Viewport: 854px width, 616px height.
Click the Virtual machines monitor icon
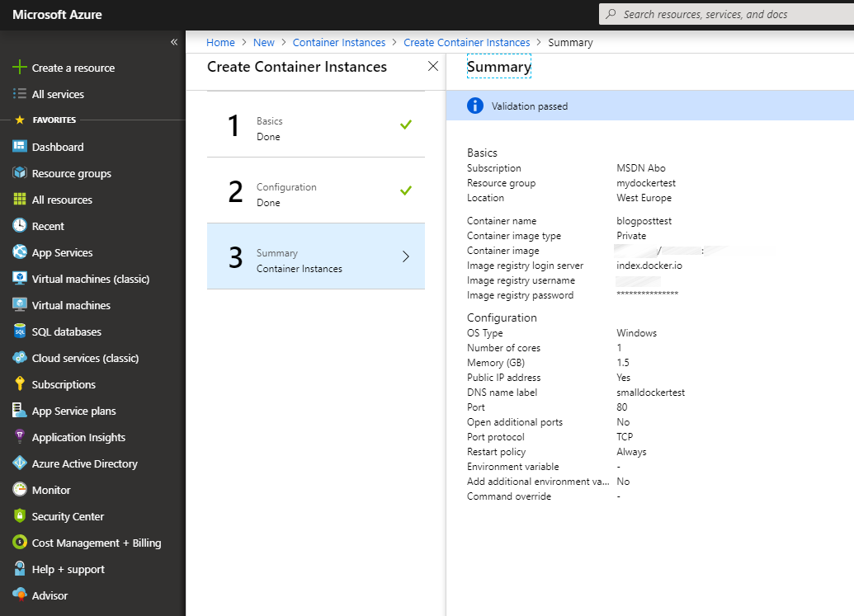(20, 305)
